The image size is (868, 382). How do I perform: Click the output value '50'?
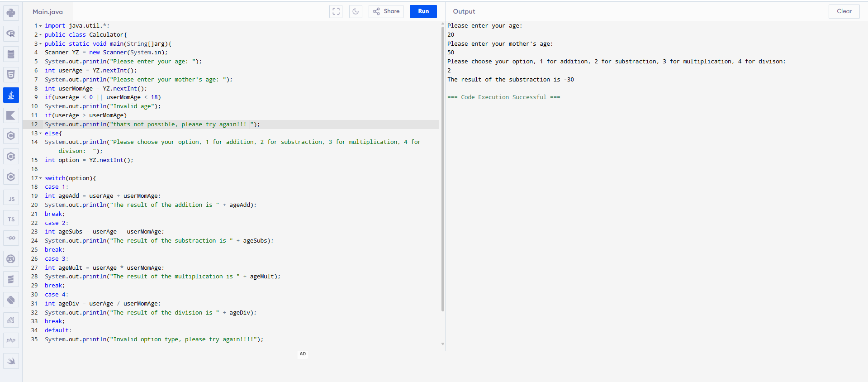(451, 53)
